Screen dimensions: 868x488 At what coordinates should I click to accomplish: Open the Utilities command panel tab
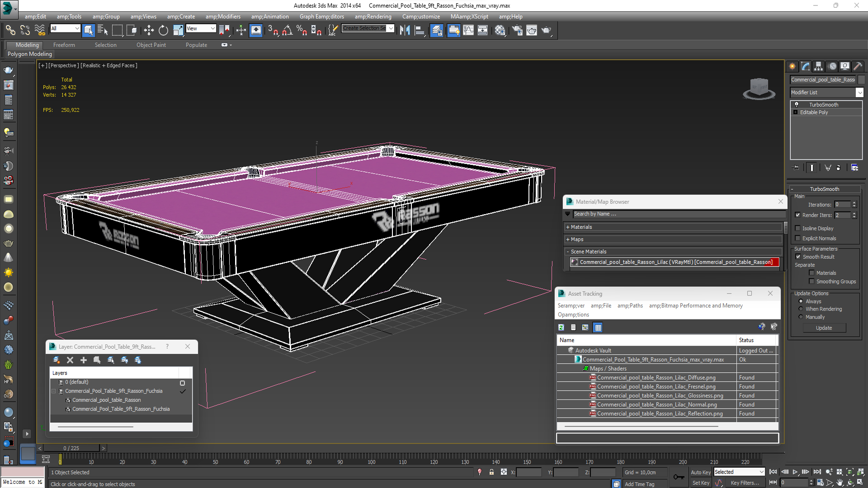tap(858, 66)
